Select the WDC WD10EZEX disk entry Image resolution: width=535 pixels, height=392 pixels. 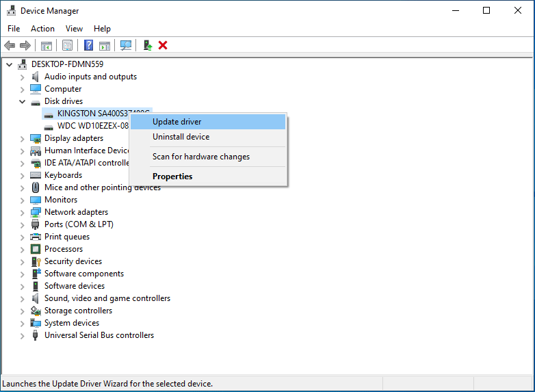pyautogui.click(x=93, y=126)
